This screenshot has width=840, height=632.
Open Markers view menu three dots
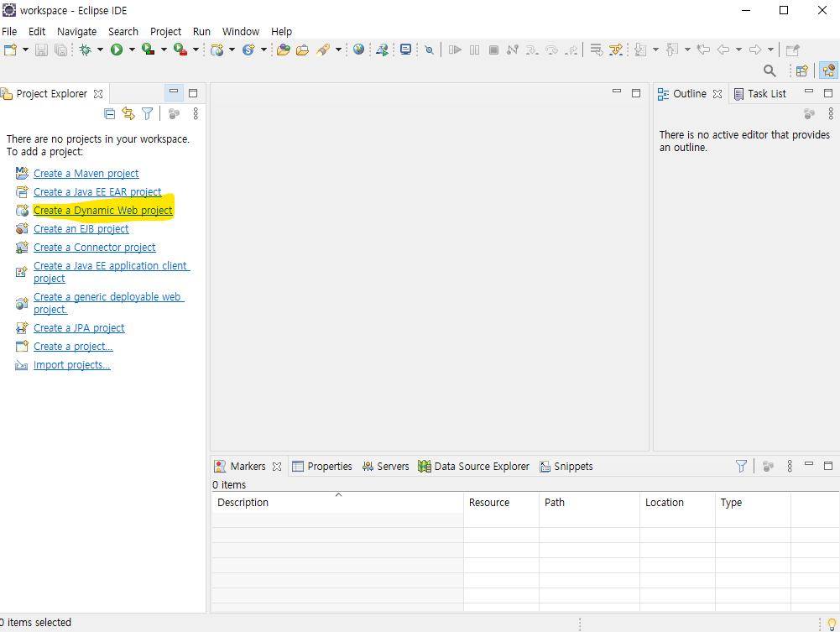790,467
